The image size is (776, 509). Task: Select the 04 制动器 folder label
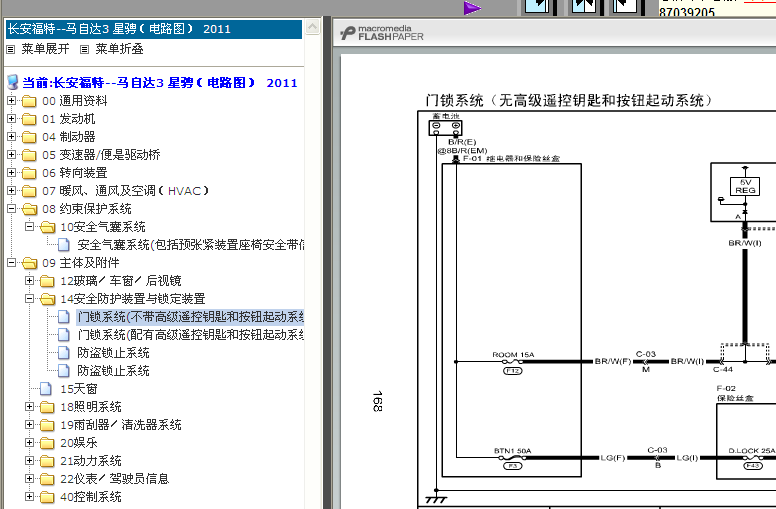(x=69, y=137)
